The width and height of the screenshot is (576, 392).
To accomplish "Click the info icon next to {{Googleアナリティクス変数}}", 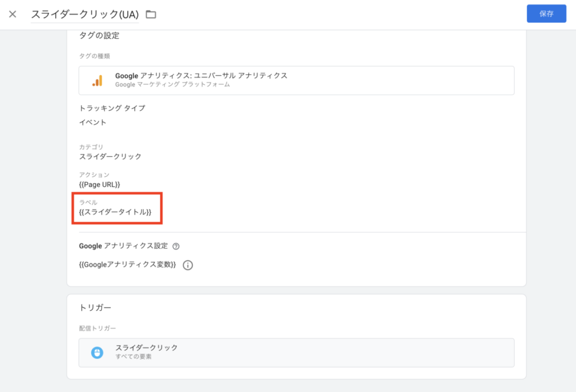I will [188, 265].
